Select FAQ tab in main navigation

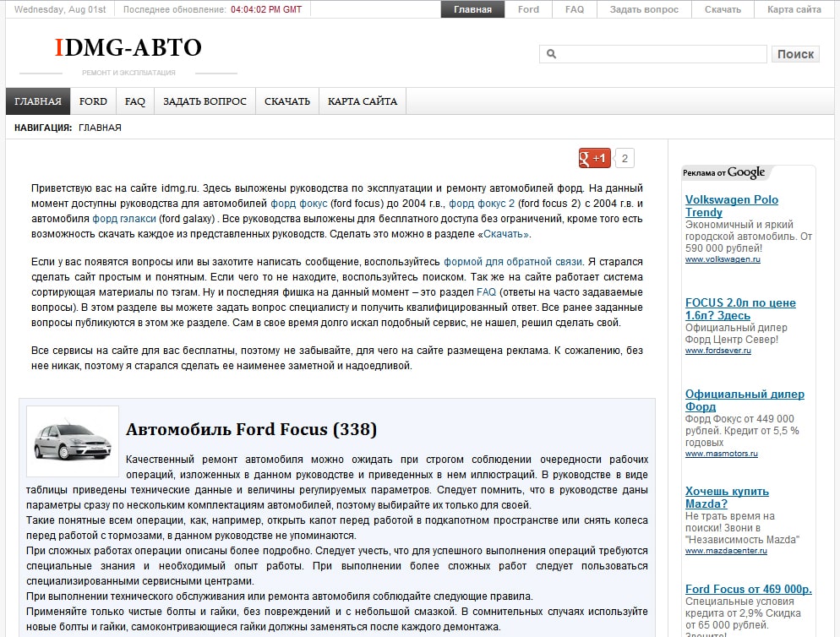135,101
